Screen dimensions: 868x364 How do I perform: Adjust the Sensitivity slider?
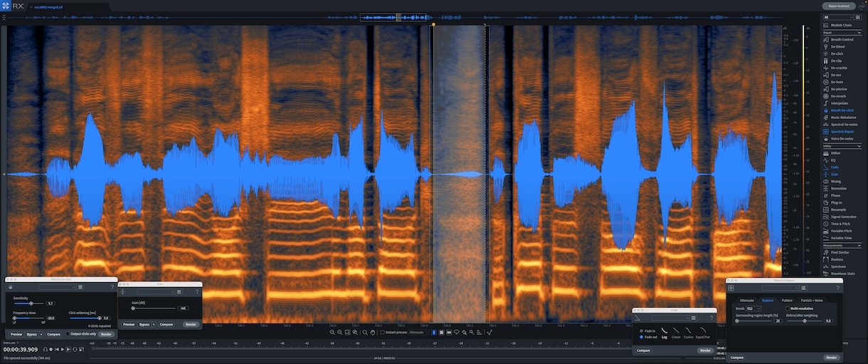[28, 303]
